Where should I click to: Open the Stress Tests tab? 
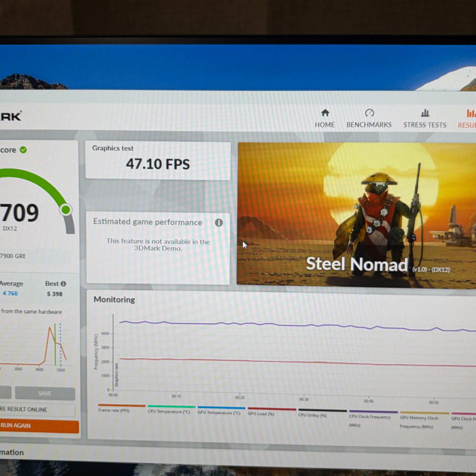(424, 119)
